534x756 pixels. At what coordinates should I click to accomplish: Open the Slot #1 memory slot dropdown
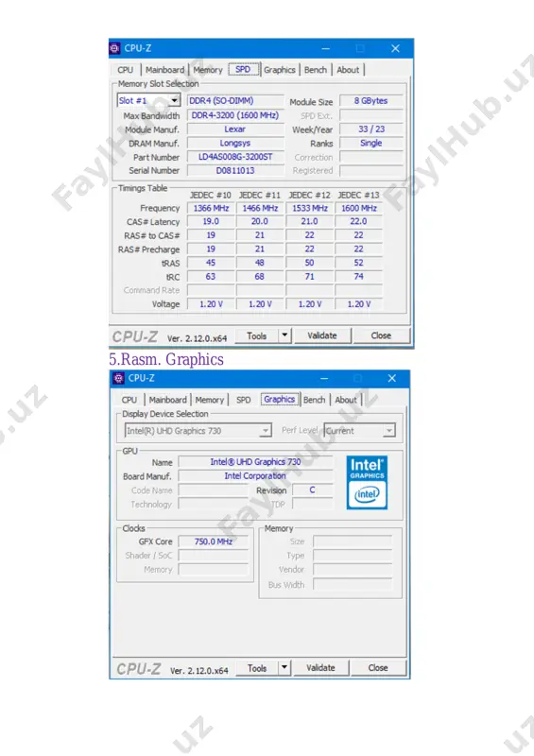pyautogui.click(x=175, y=100)
